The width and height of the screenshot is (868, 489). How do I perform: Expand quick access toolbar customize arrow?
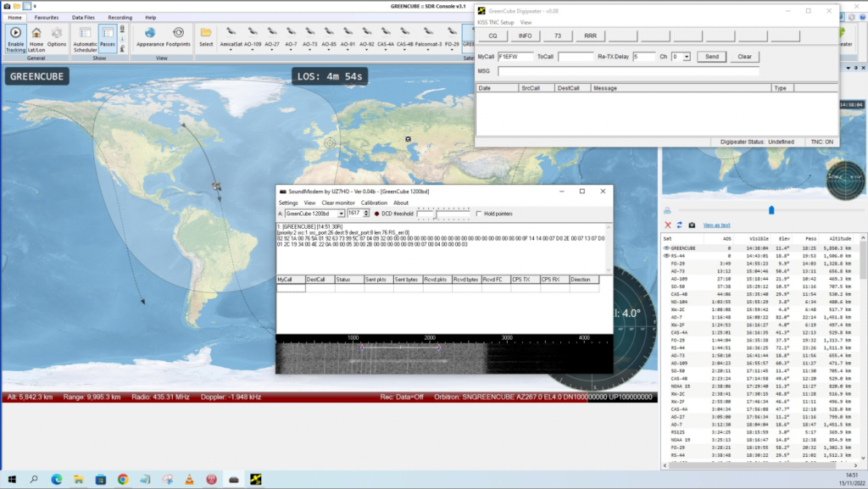(35, 6)
